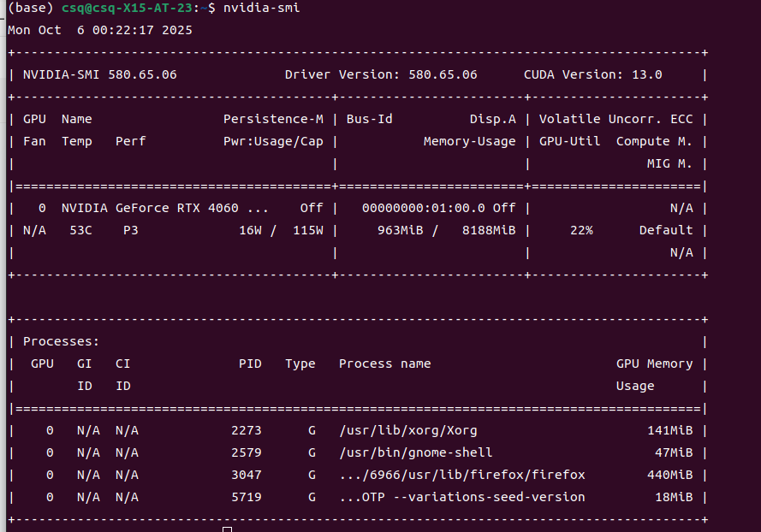Click 'Driver Version: 580.65.06' text
This screenshot has width=761, height=532.
tap(381, 74)
